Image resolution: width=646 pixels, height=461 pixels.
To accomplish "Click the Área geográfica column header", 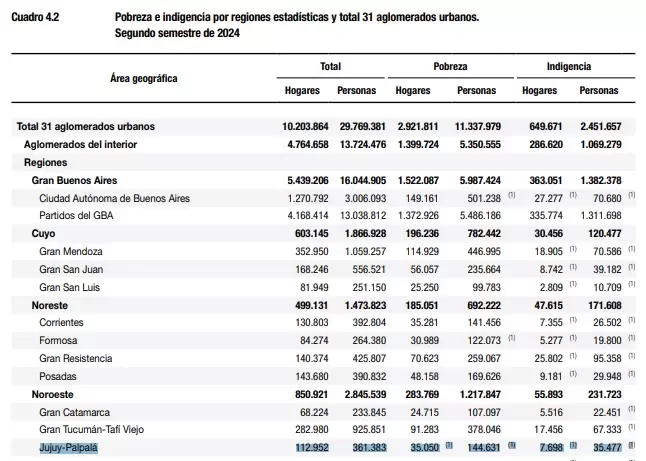I will click(x=144, y=78).
